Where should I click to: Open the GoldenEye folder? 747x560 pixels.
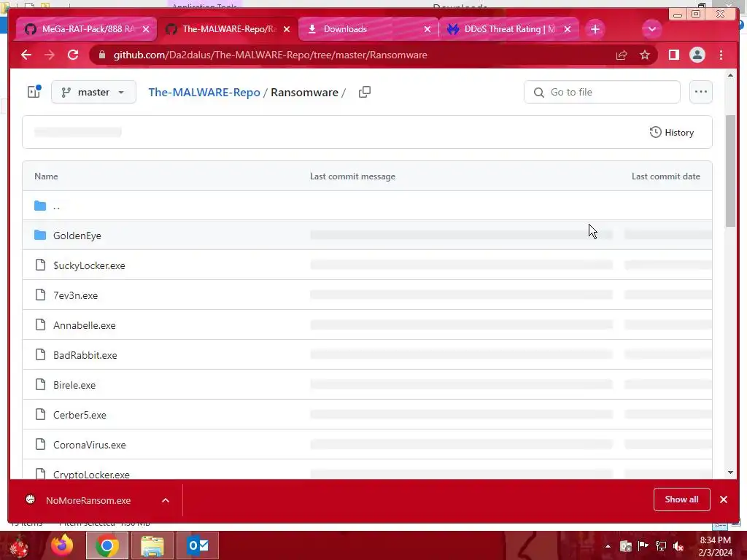point(77,236)
